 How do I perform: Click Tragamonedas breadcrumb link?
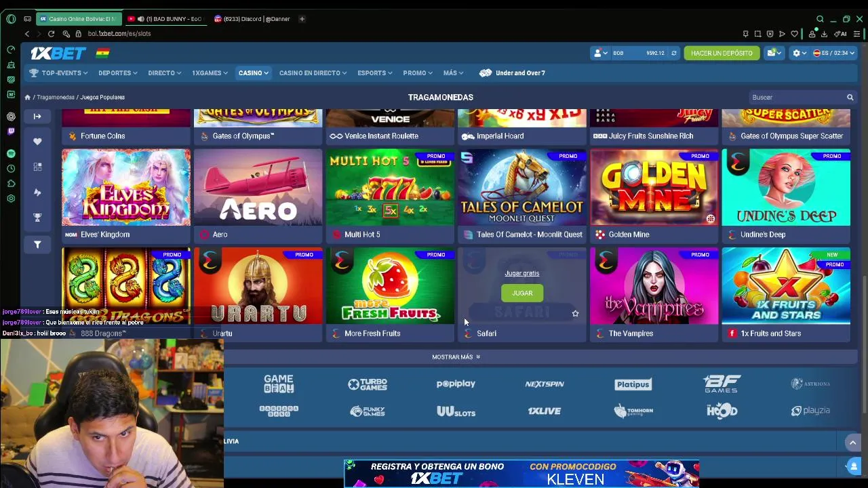(56, 98)
